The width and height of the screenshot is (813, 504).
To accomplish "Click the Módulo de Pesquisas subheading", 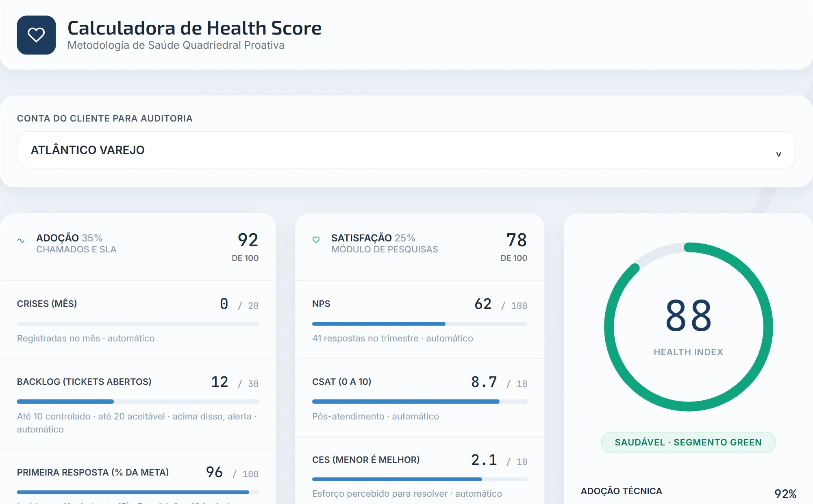I will pyautogui.click(x=385, y=249).
